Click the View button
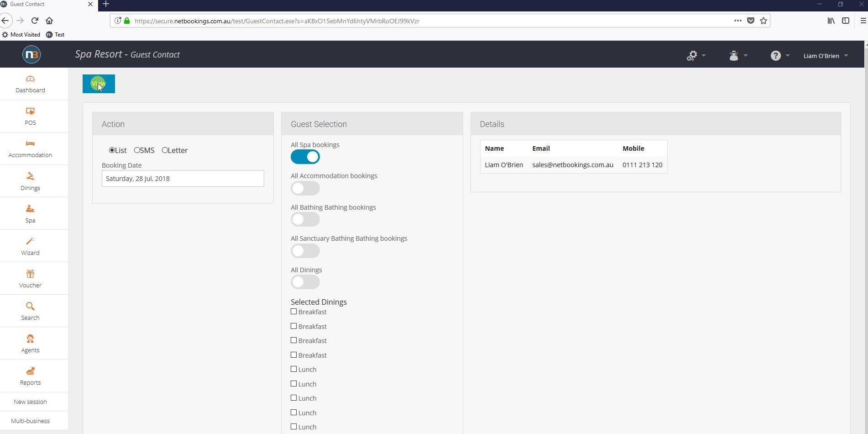 [x=99, y=84]
